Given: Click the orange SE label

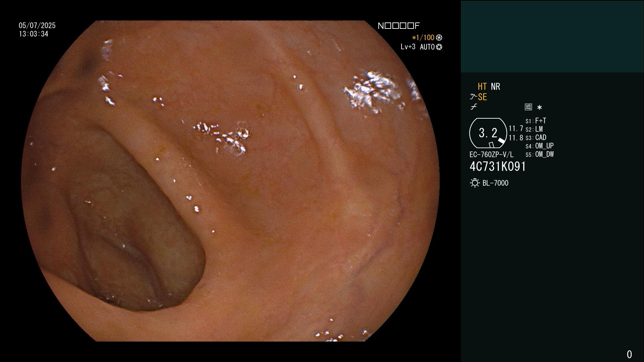Looking at the screenshot, I should click(482, 97).
